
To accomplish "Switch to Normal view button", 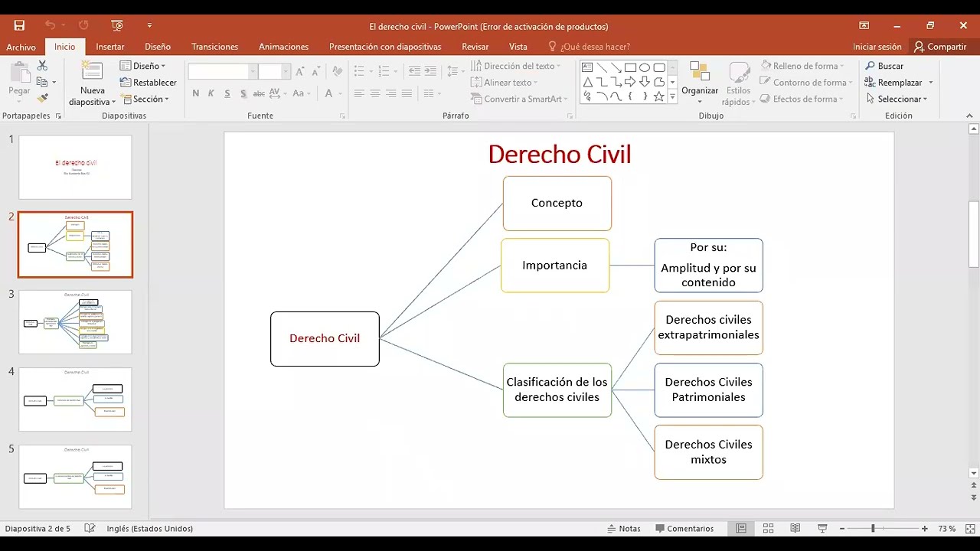I will click(x=741, y=529).
